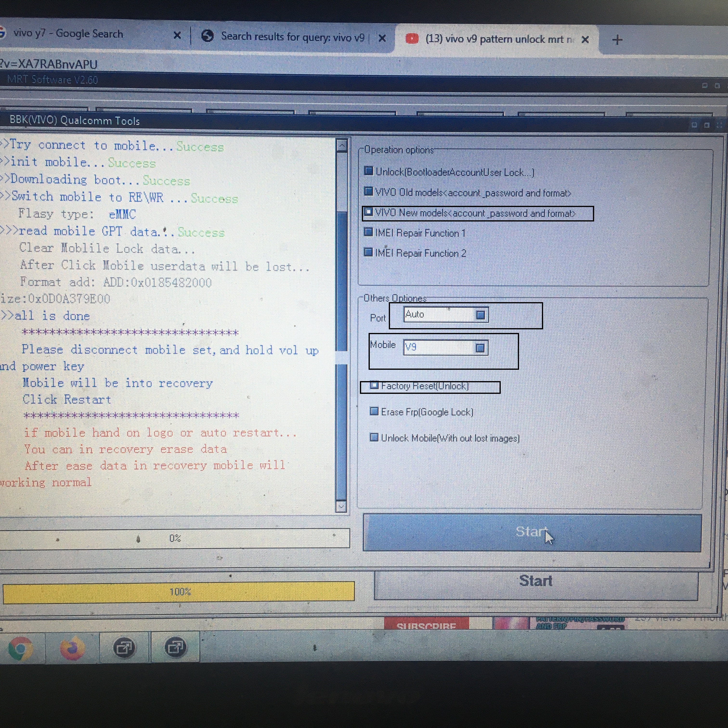Toggle Factory Reset(Unlock) checkbox
Image resolution: width=728 pixels, height=728 pixels.
pyautogui.click(x=374, y=385)
